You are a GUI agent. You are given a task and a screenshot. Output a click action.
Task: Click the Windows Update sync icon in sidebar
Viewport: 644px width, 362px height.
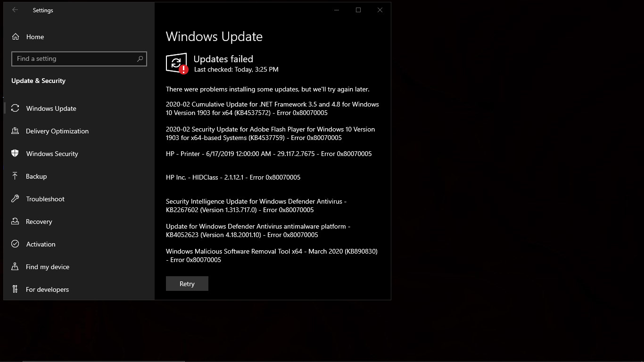[15, 108]
